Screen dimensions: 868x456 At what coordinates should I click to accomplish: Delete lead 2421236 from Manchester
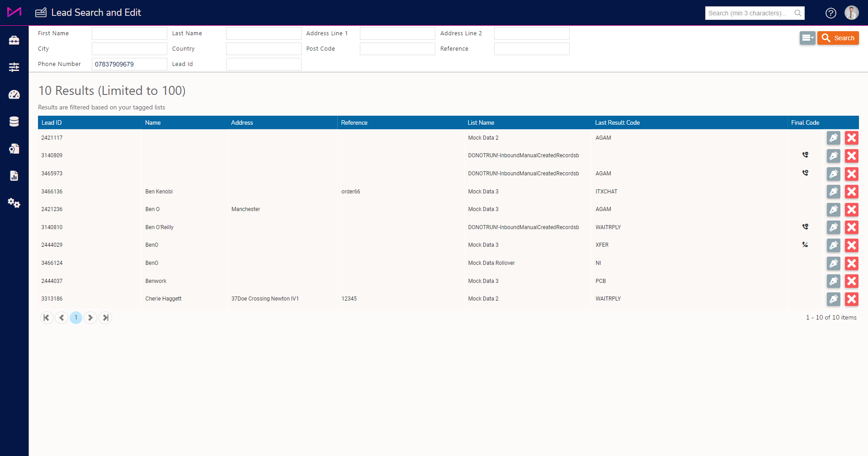click(852, 210)
